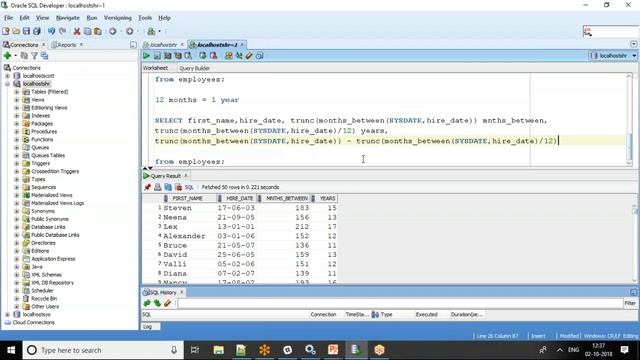Click the Save All icon
This screenshot has width=640, height=360.
37,31
